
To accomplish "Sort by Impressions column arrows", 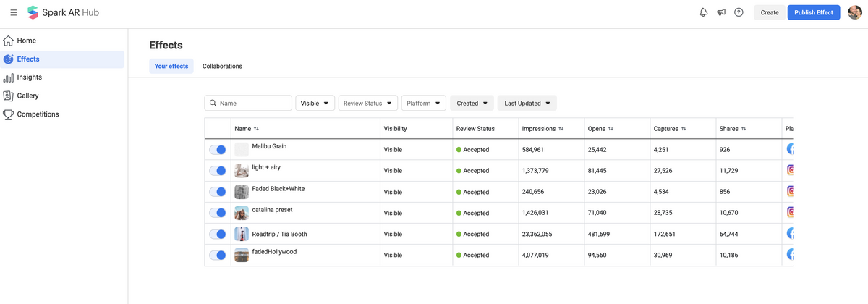I will click(x=561, y=129).
